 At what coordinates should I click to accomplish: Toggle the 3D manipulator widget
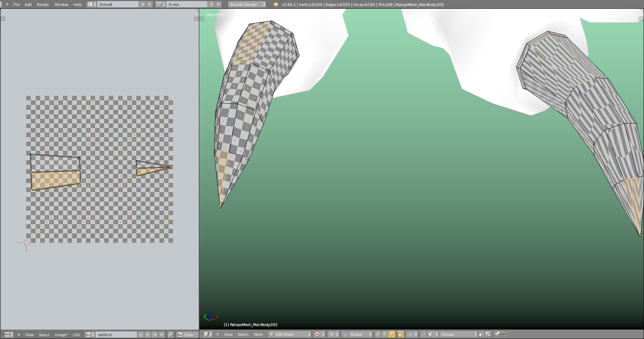[x=345, y=334]
